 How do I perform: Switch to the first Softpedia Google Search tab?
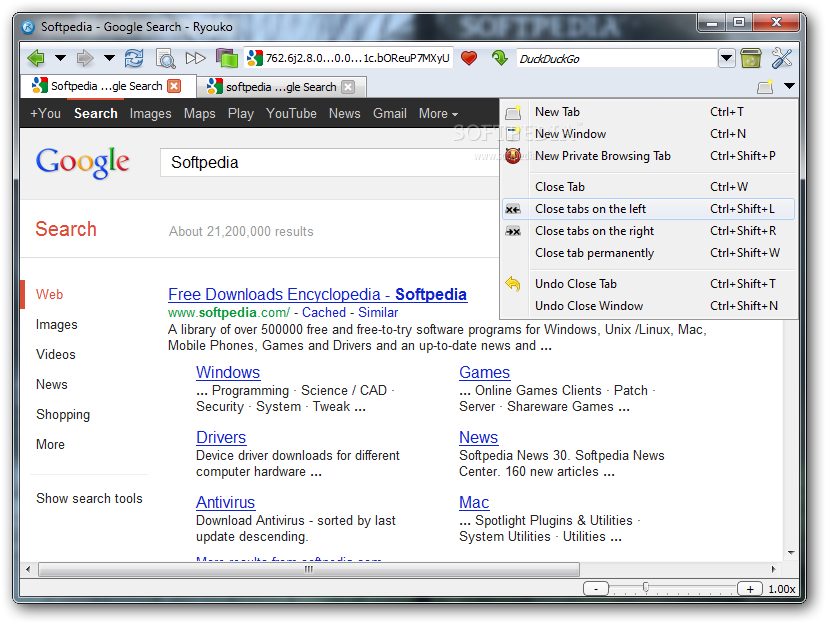pyautogui.click(x=107, y=86)
